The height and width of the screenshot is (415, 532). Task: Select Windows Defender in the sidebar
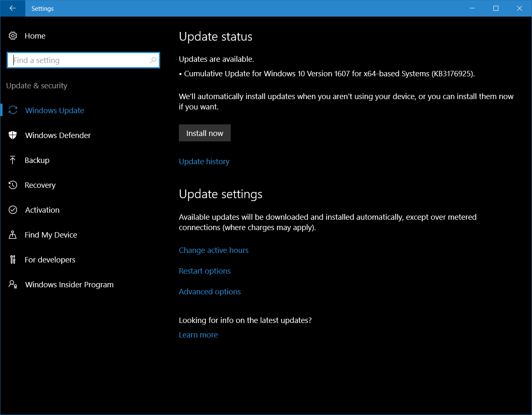point(58,135)
